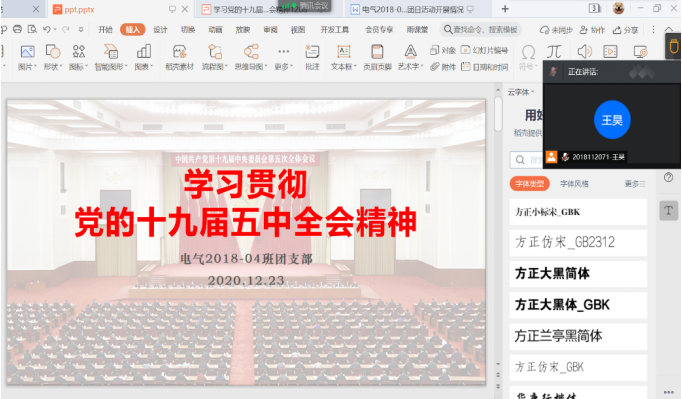Viewport: 682px width, 399px height.
Task: Undo the last action
Action: coord(47,29)
